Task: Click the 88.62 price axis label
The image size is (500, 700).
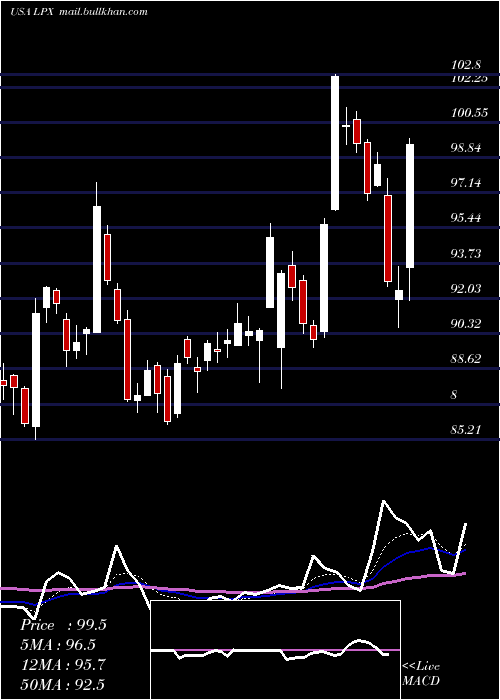Action: 466,358
